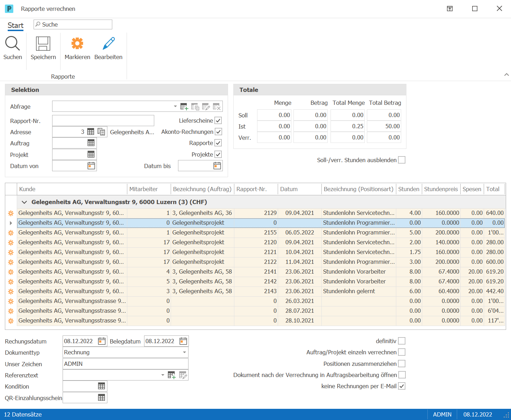This screenshot has height=420, width=511.
Task: Click the Suche search field
Action: tap(73, 24)
